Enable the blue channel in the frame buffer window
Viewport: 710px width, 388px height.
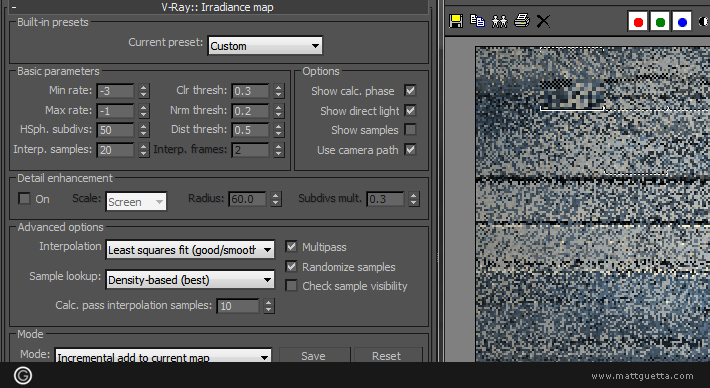coord(682,22)
